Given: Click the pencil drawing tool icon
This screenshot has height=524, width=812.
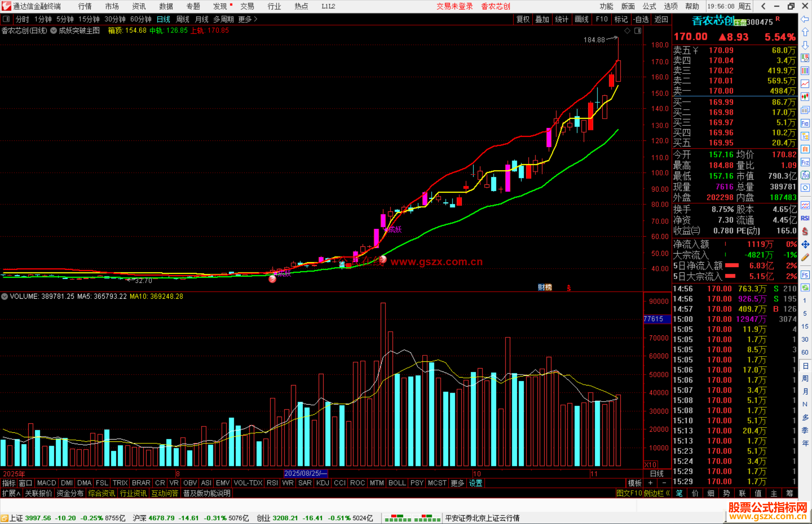Looking at the screenshot, I should click(805, 257).
